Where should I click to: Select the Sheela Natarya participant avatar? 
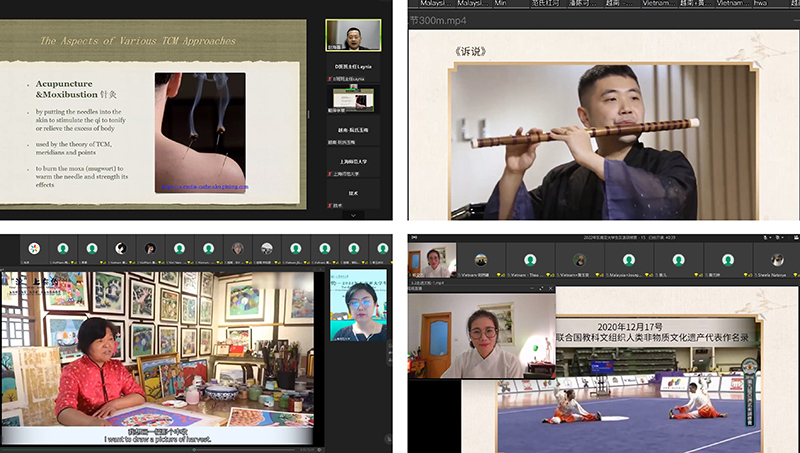coord(776,260)
